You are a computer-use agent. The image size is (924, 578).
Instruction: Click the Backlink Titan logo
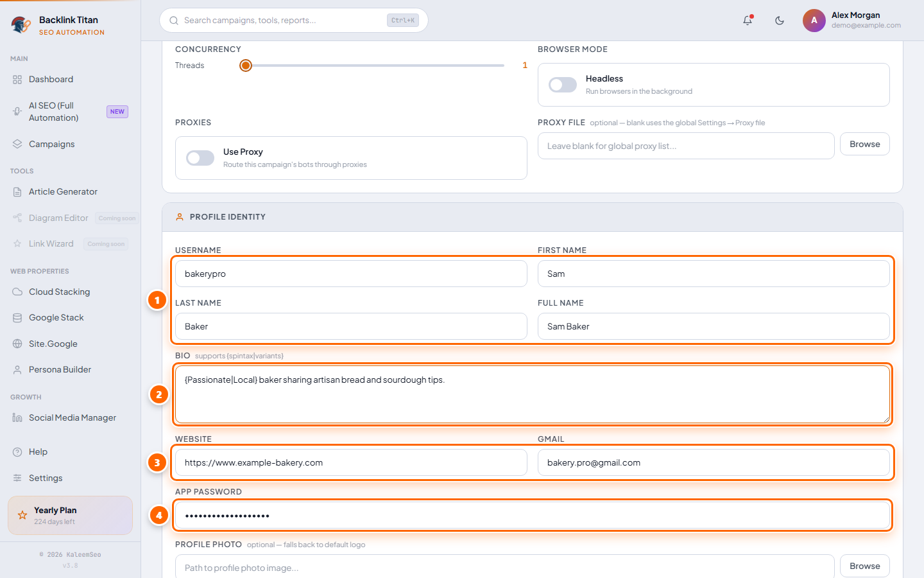21,25
